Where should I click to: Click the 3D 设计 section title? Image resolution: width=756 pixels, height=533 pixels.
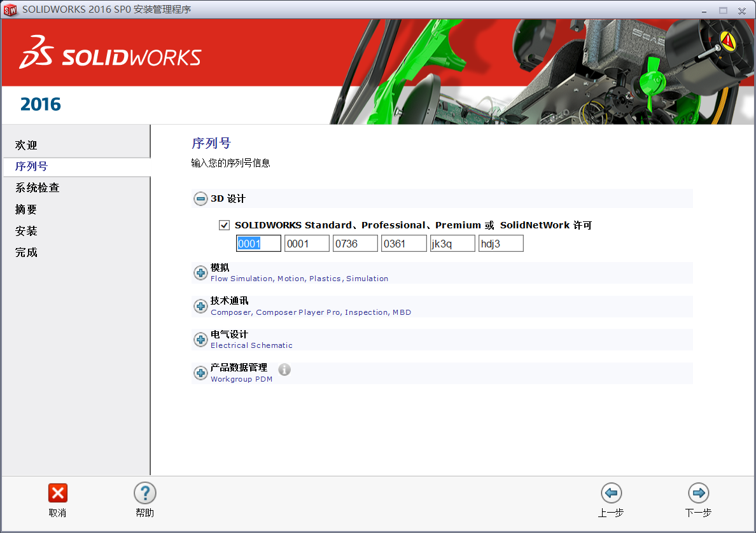click(228, 198)
